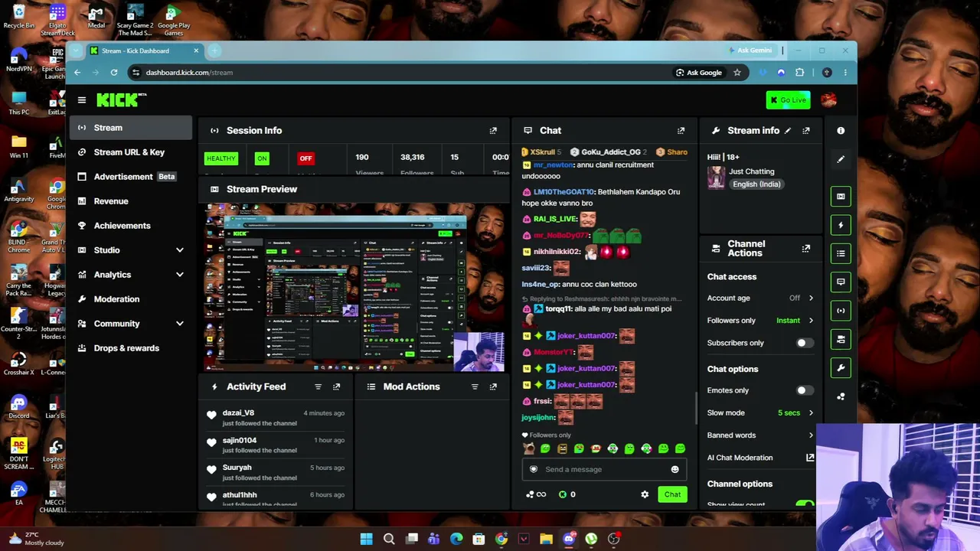Go to Advertisement Beta page
Screen dimensions: 980x551
pos(131,177)
